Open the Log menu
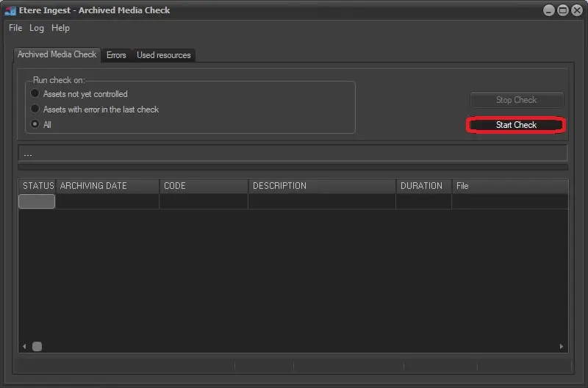This screenshot has height=388, width=588. pyautogui.click(x=37, y=28)
